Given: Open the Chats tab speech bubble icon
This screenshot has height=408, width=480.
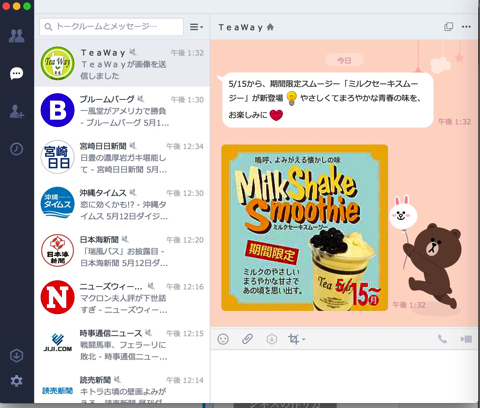Looking at the screenshot, I should pos(17,74).
